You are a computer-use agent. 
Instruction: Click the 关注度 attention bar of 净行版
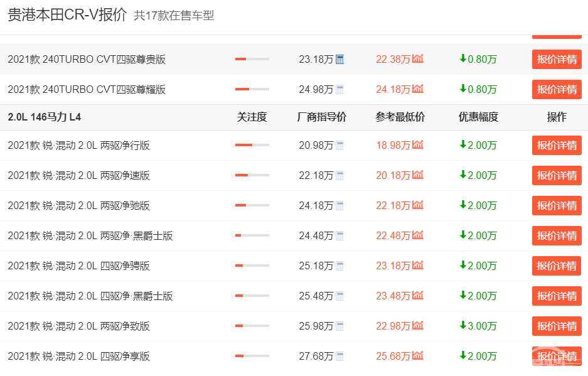point(251,145)
